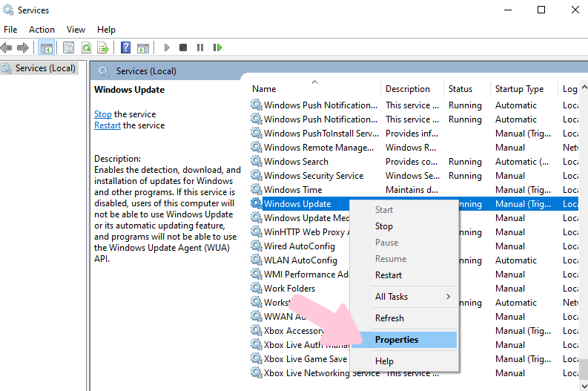Click the Back arrow in the toolbar
The height and width of the screenshot is (391, 588).
pyautogui.click(x=7, y=47)
